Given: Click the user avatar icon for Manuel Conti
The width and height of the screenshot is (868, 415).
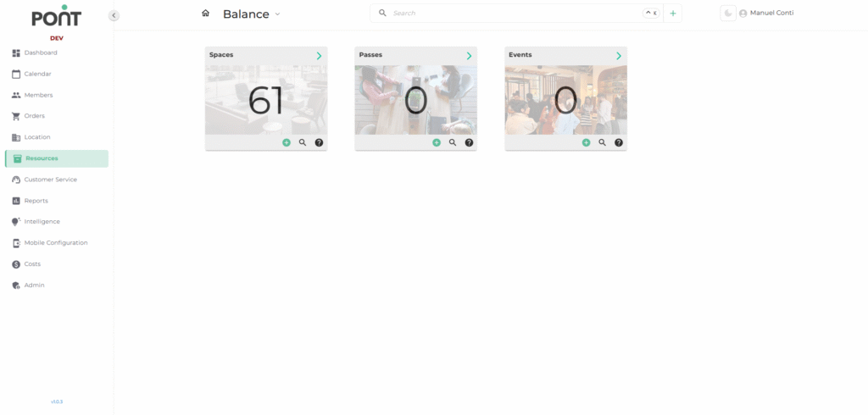Looking at the screenshot, I should 743,14.
